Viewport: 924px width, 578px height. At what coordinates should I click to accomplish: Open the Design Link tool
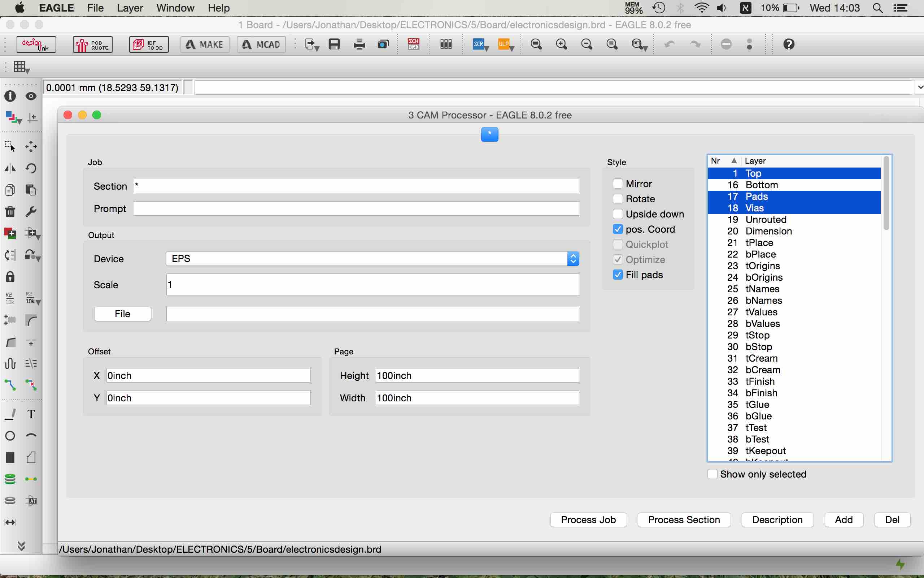coord(36,44)
